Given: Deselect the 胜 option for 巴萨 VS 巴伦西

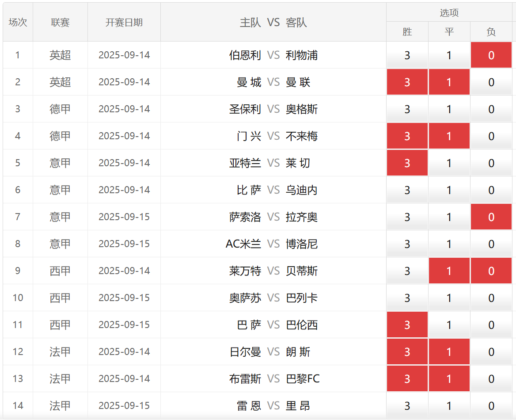Looking at the screenshot, I should (x=407, y=325).
